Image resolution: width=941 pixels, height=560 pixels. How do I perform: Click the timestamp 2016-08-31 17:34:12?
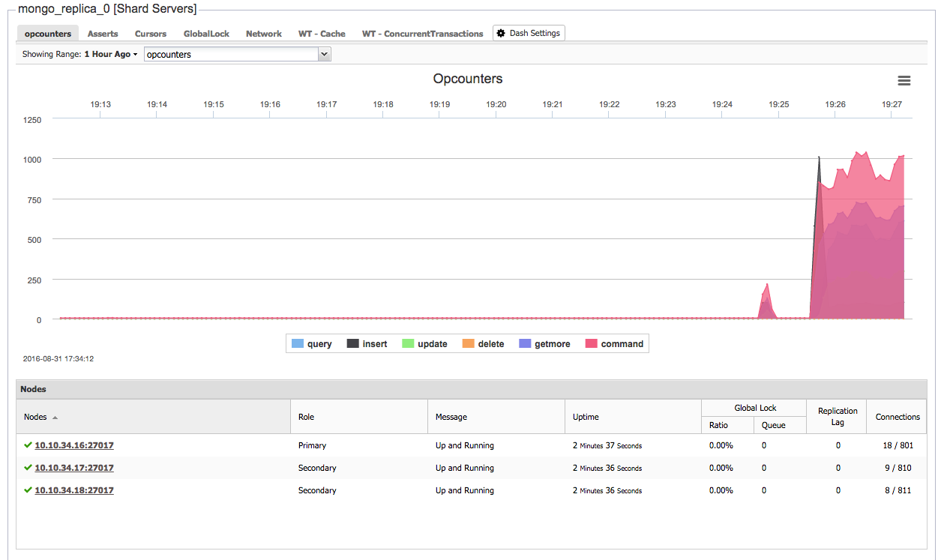coord(58,358)
